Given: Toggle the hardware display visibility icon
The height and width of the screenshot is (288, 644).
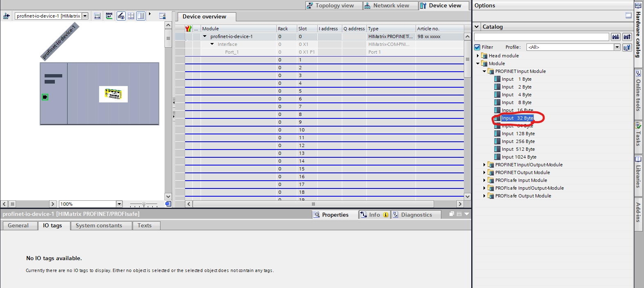Looking at the screenshot, I should pyautogui.click(x=121, y=16).
